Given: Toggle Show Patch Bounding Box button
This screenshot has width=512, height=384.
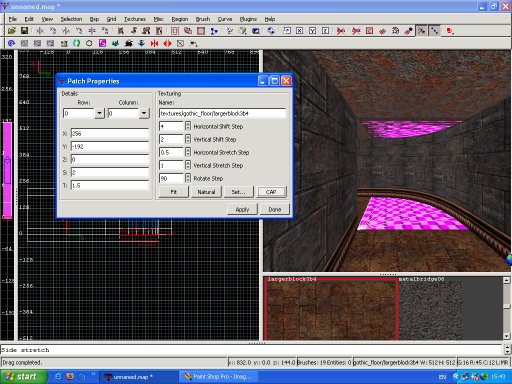Looking at the screenshot, I should tap(370, 31).
